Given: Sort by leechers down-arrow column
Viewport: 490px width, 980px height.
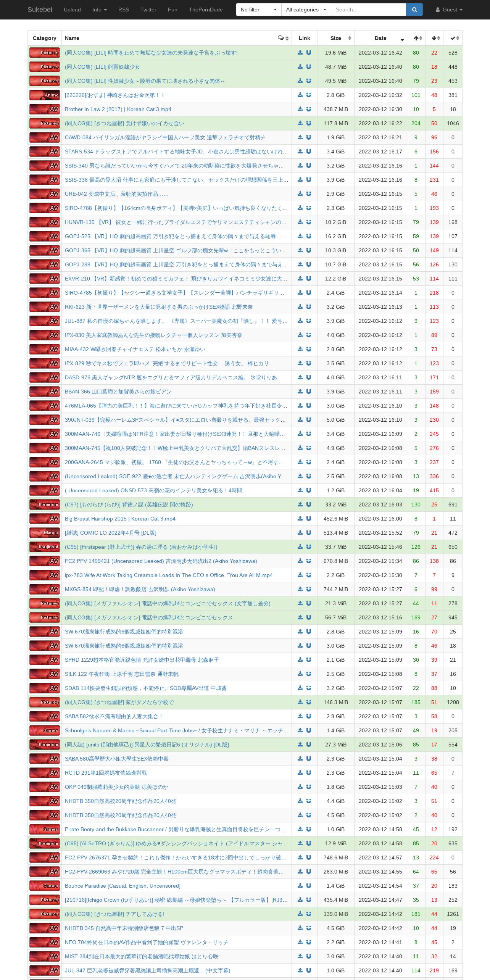Looking at the screenshot, I should (435, 38).
